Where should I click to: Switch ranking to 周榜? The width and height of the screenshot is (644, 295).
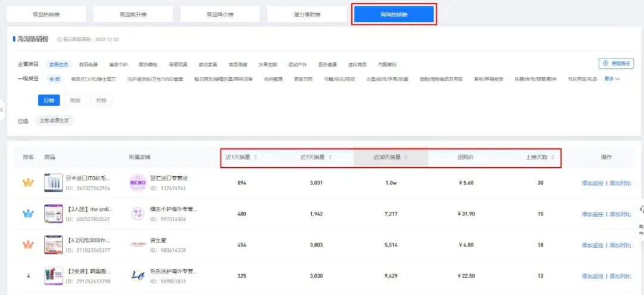pyautogui.click(x=75, y=100)
